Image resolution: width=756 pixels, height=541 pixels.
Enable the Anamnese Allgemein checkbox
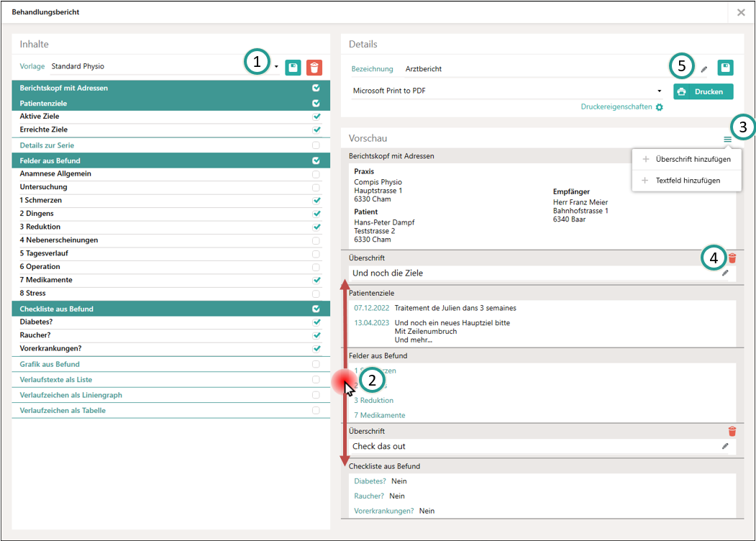(316, 174)
